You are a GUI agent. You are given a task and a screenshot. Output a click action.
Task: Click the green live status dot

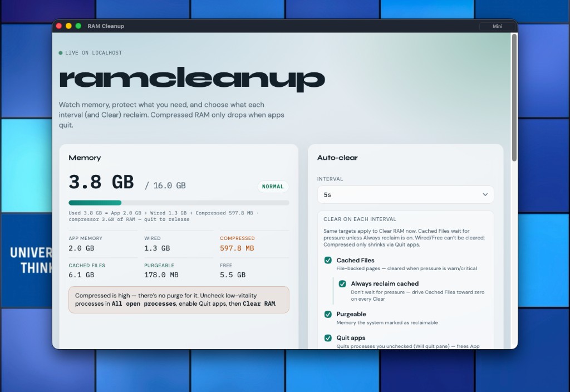[61, 53]
